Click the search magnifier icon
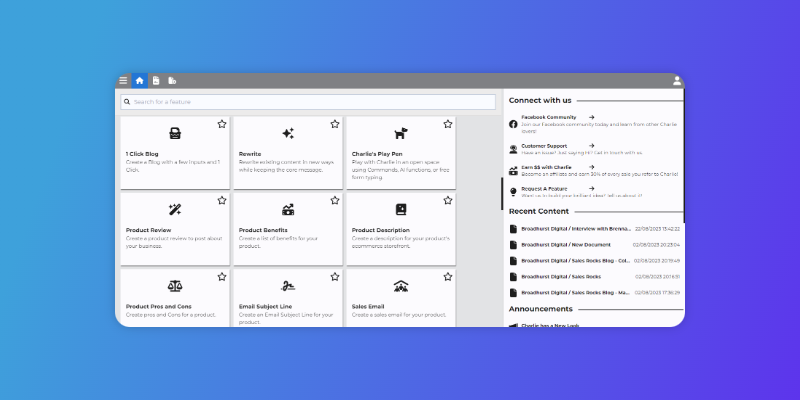The height and width of the screenshot is (400, 800). [127, 102]
